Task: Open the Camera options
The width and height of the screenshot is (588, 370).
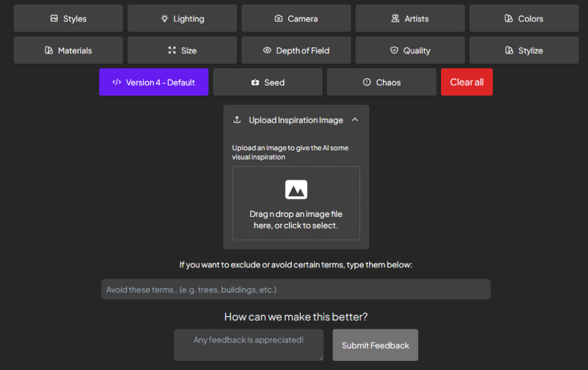Action: click(x=296, y=18)
